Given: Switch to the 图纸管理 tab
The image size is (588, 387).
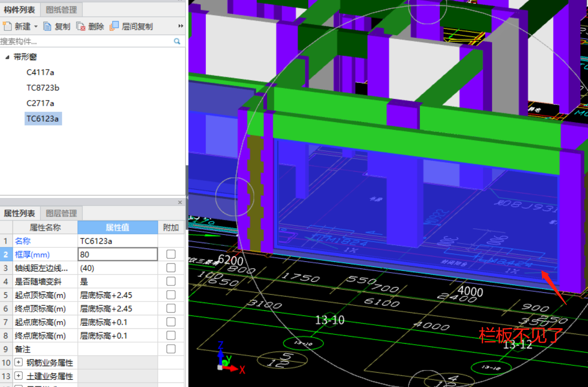Looking at the screenshot, I should [x=61, y=10].
